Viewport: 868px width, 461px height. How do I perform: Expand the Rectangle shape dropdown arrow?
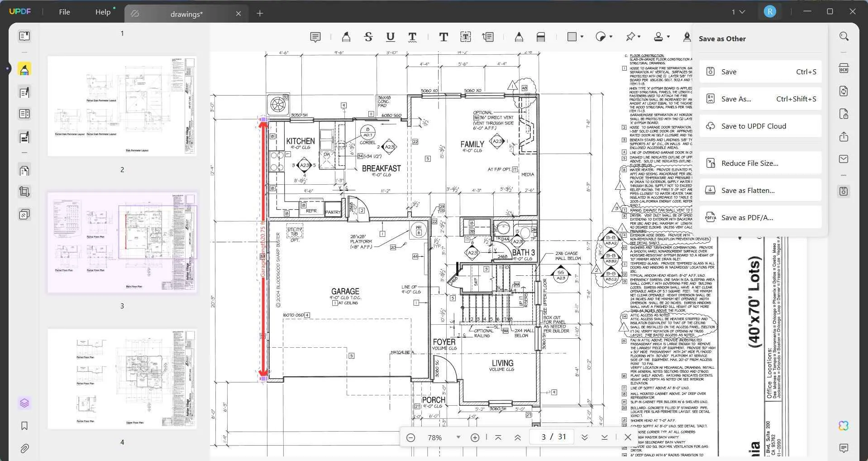582,37
